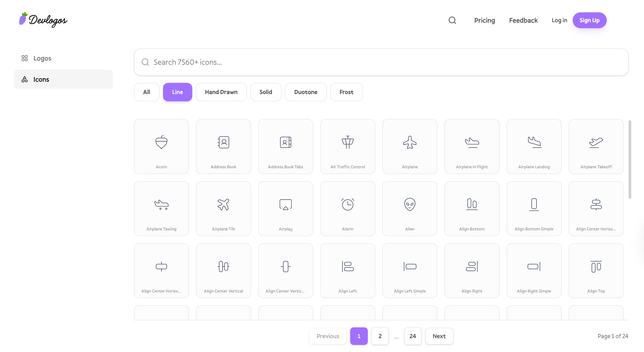Open the Feedback page
The height and width of the screenshot is (352, 644).
pyautogui.click(x=523, y=20)
